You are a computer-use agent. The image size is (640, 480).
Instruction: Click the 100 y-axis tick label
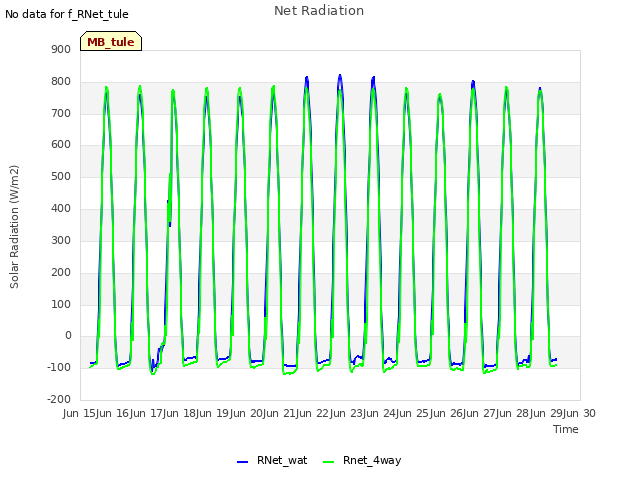[61, 304]
